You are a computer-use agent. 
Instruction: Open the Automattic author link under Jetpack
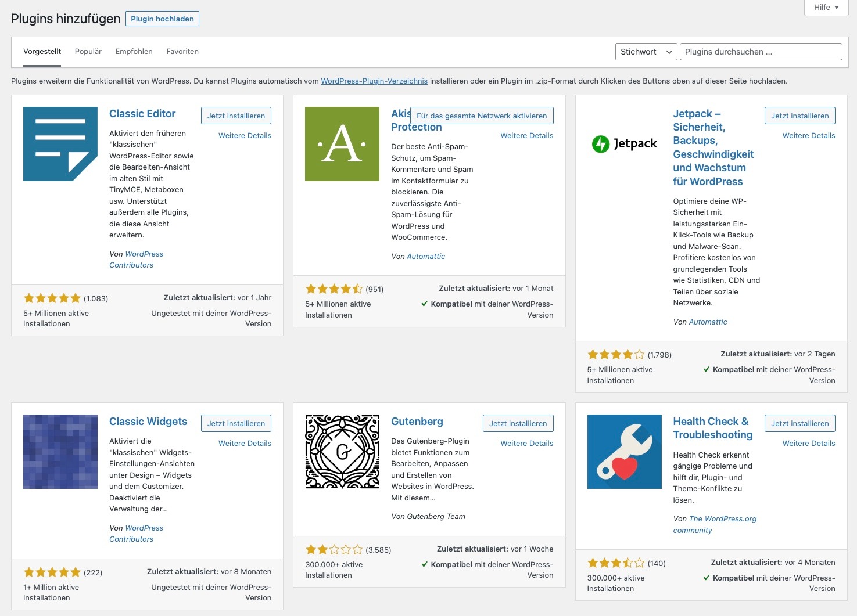708,322
